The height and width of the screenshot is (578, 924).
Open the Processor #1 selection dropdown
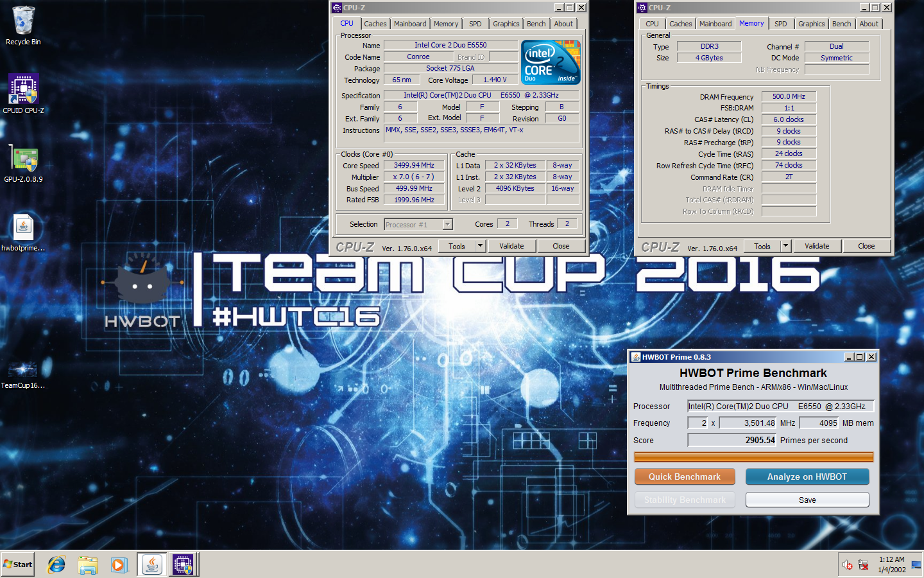(447, 224)
